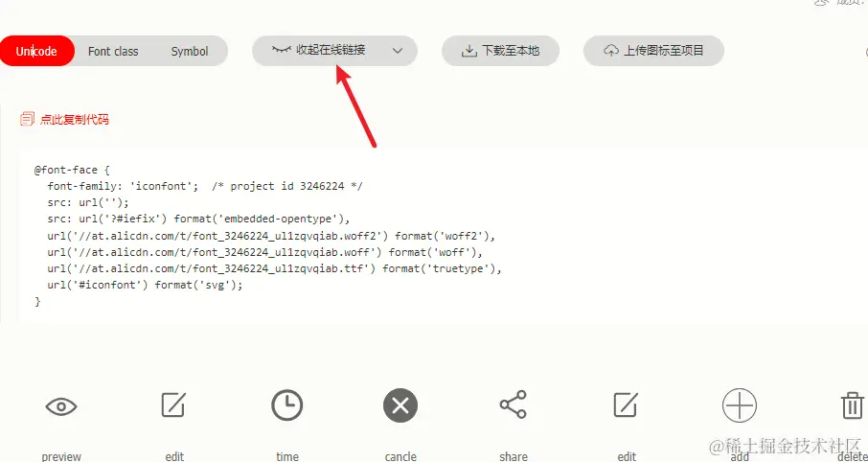Switch to the Font class tab
This screenshot has height=462, width=868.
point(113,51)
